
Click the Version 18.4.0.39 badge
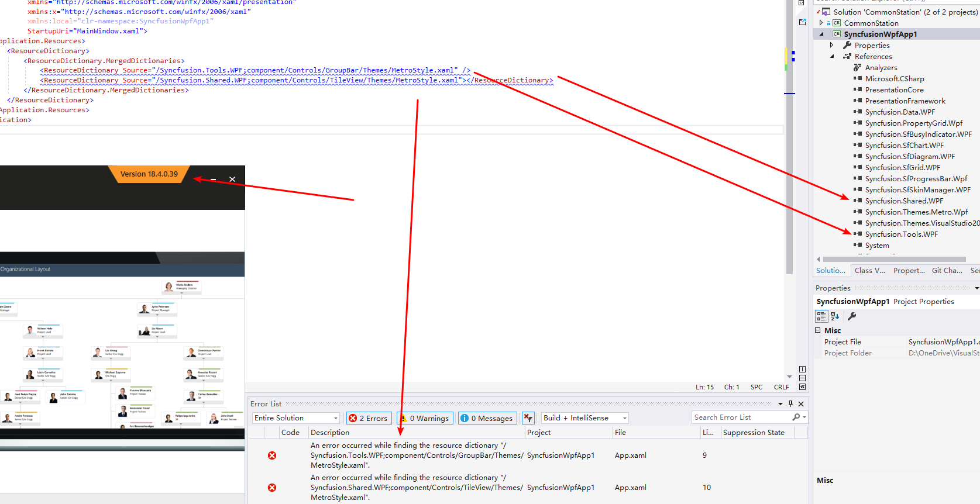click(149, 174)
